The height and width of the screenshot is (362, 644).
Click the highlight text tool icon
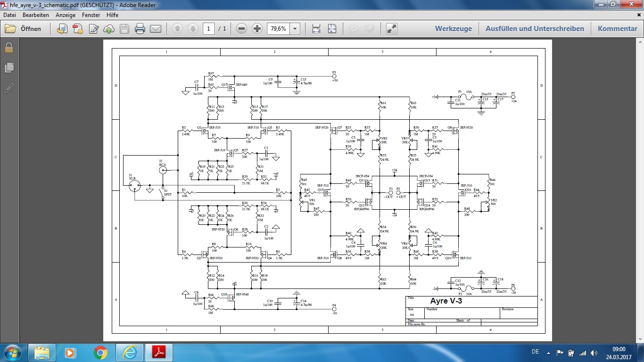click(369, 29)
